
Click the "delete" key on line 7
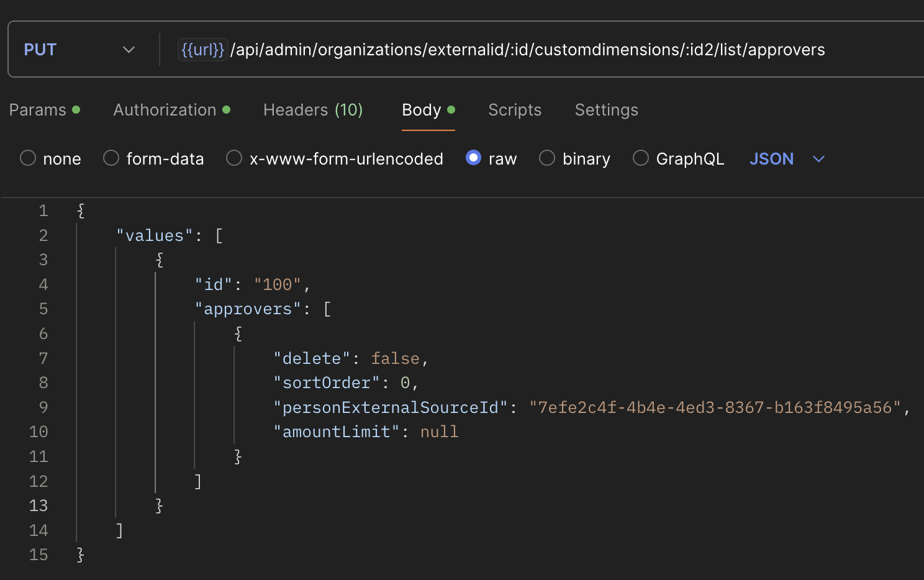312,358
